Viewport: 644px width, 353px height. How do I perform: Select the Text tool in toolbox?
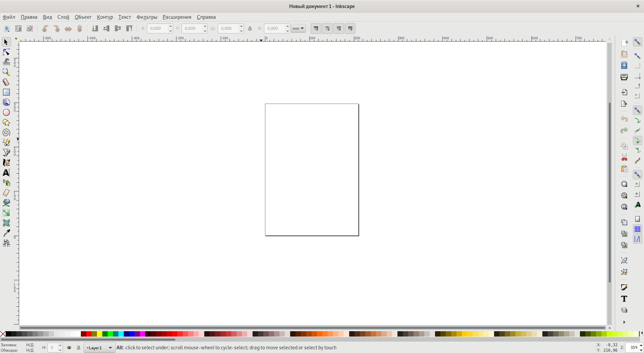(6, 173)
